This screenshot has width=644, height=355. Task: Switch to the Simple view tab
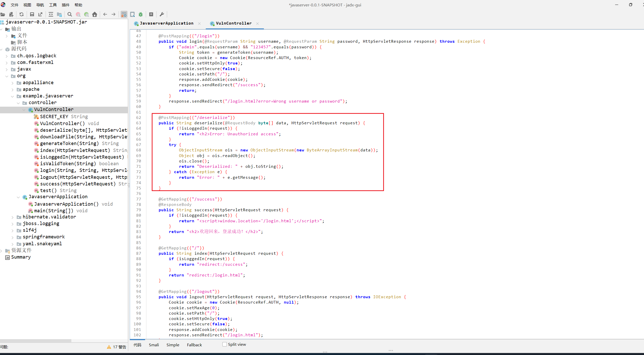tap(173, 345)
